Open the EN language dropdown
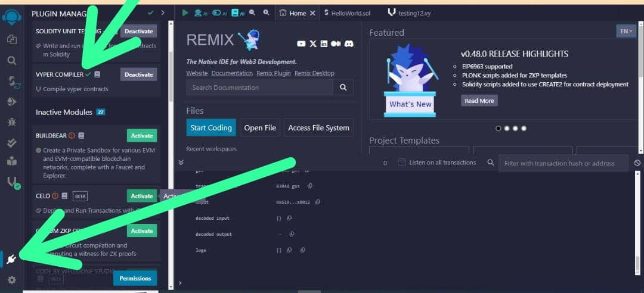The width and height of the screenshot is (644, 293). [626, 31]
